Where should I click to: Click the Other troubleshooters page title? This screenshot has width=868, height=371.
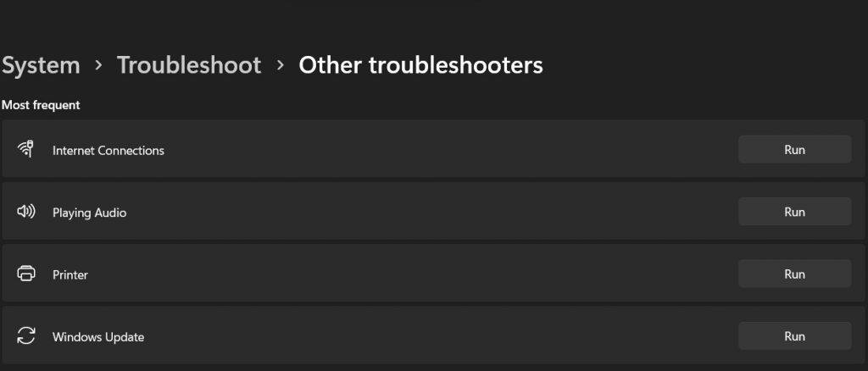(420, 65)
